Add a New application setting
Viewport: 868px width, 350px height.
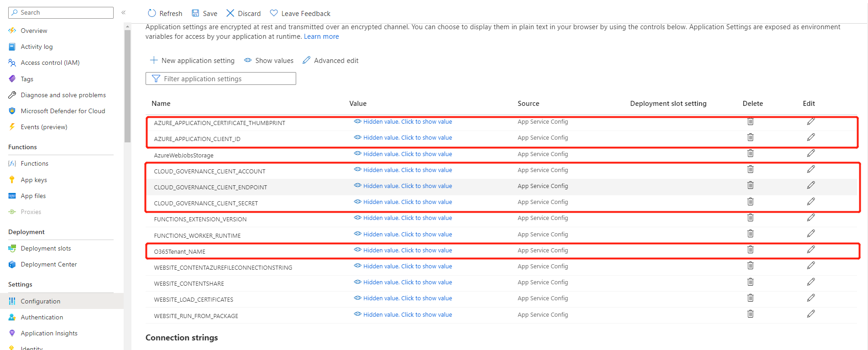(192, 61)
